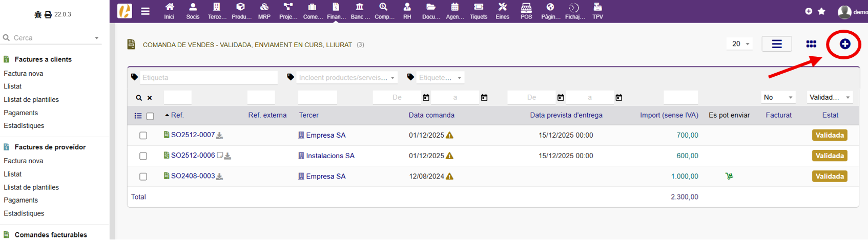Click the bookmark star icon in header

(x=821, y=11)
